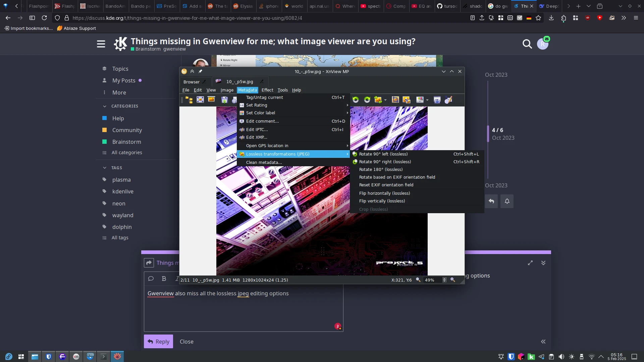Viewport: 644px width, 362px height.
Task: Click the Reply button
Action: click(x=158, y=341)
